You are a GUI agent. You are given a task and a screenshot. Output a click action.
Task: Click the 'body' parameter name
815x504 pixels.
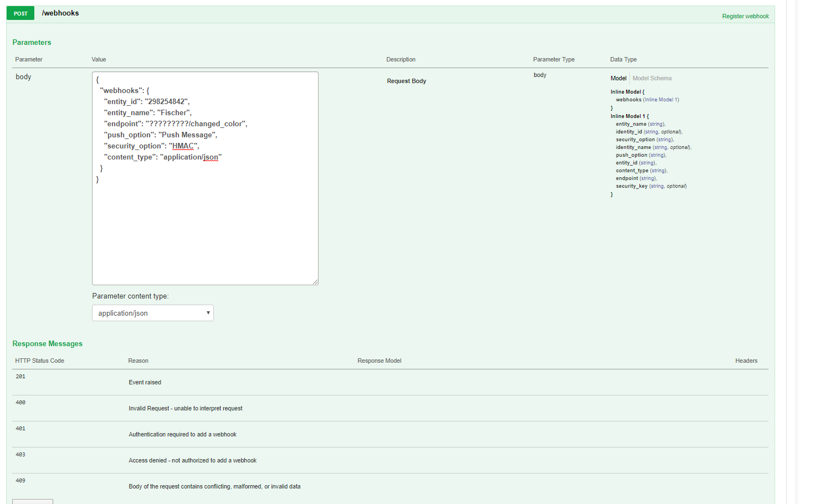coord(23,77)
